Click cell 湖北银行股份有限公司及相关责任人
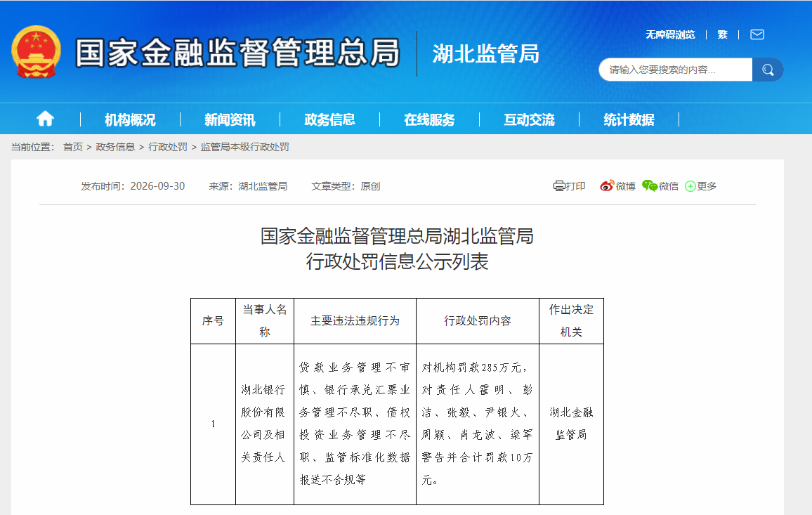Screen dimensions: 812x515 (265, 424)
